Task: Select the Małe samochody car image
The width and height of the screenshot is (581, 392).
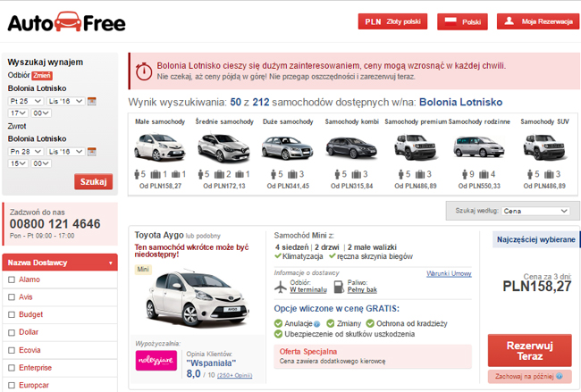Action: click(x=160, y=147)
